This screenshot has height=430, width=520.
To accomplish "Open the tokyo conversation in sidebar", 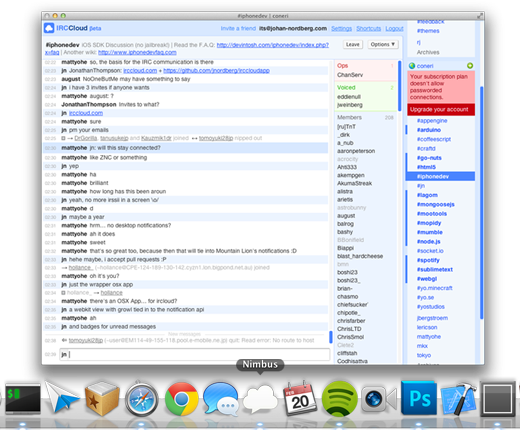I will [424, 355].
